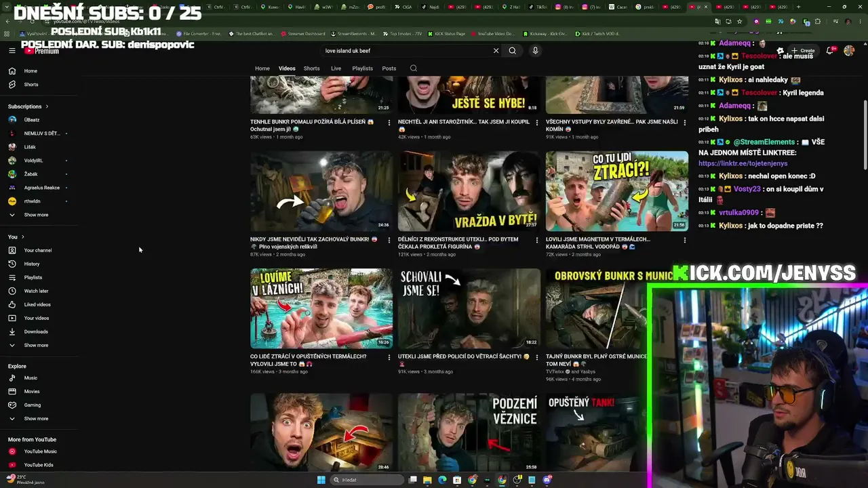Expand Show more under Subscriptions
Viewport: 868px width, 488px height.
[x=36, y=215]
